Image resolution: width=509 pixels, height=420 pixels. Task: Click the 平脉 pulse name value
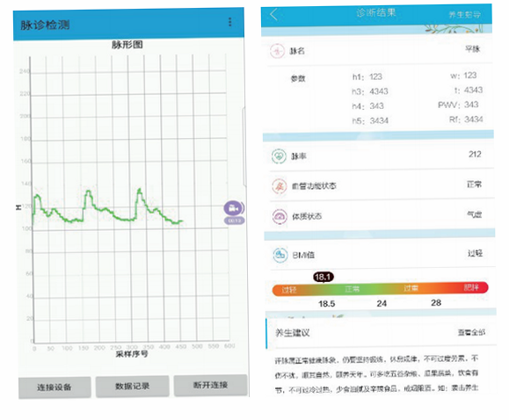(x=472, y=49)
